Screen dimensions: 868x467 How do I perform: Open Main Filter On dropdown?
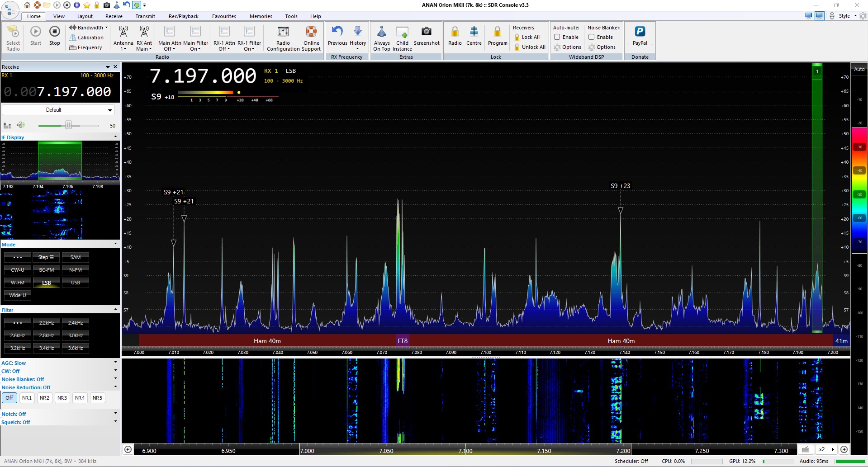pyautogui.click(x=195, y=38)
